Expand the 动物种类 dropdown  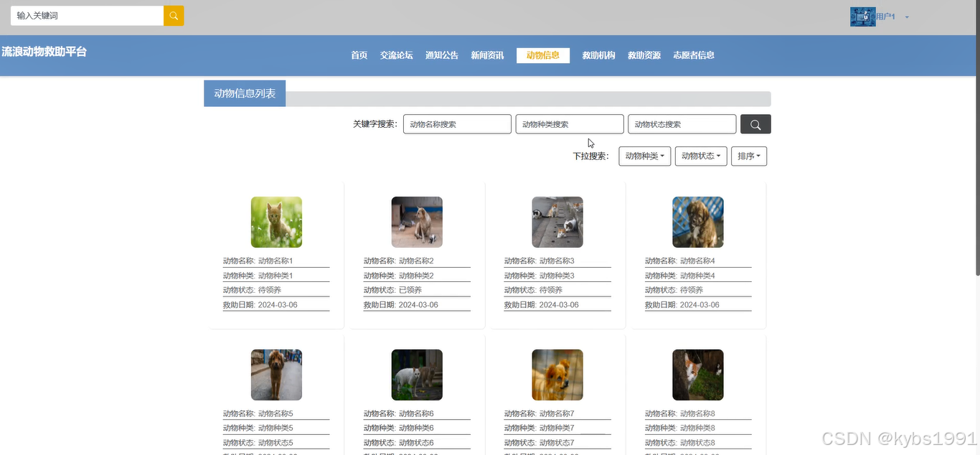tap(644, 156)
